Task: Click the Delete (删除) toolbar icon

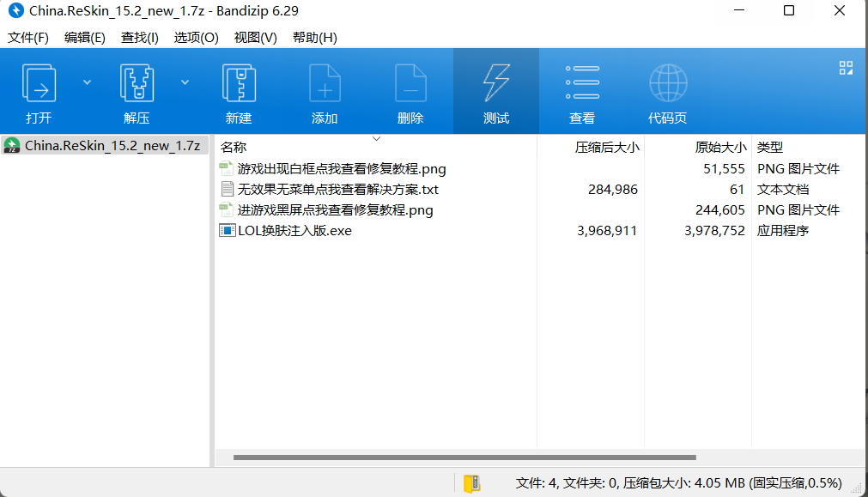Action: pos(410,83)
